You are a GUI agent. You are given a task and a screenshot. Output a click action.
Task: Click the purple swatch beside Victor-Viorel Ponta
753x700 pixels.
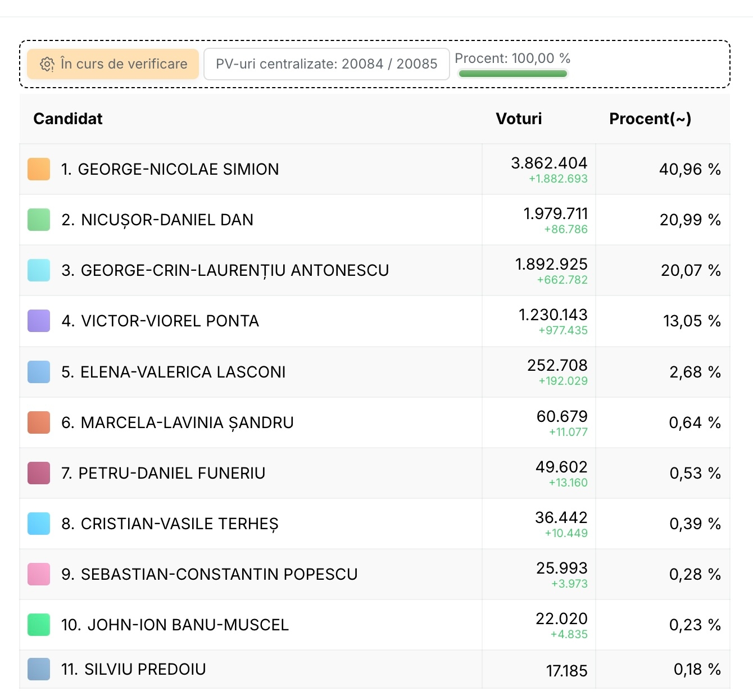tap(39, 321)
